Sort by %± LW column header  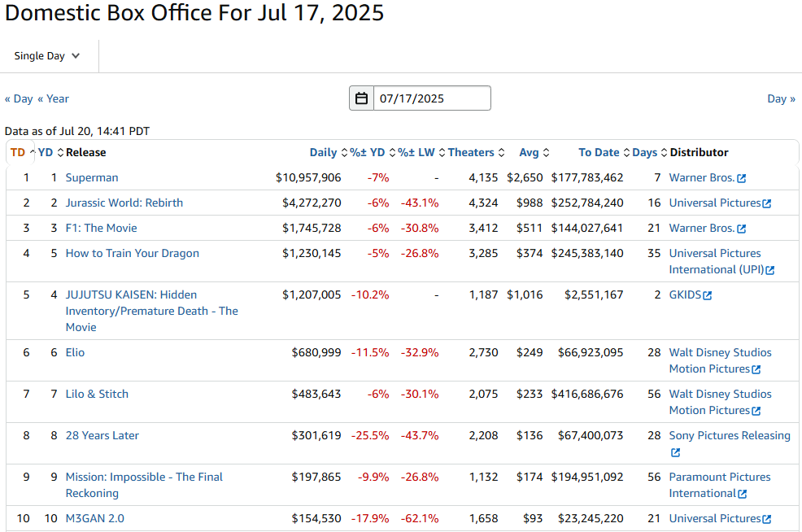[422, 152]
